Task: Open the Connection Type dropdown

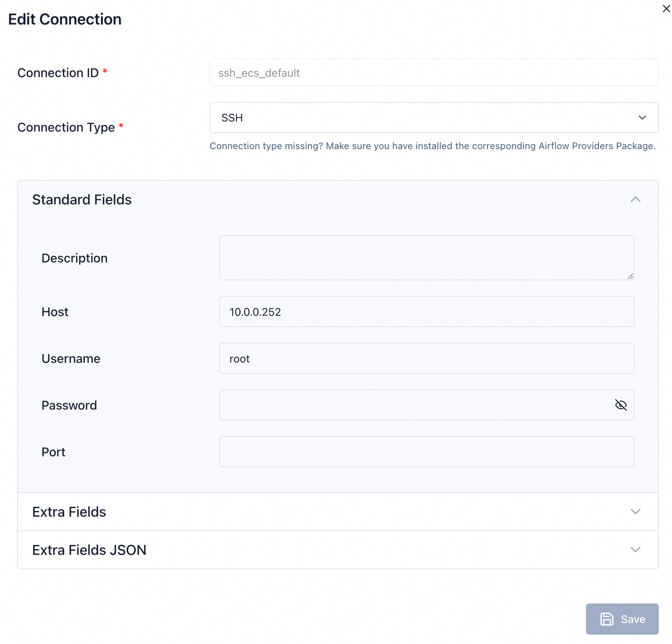Action: tap(642, 118)
